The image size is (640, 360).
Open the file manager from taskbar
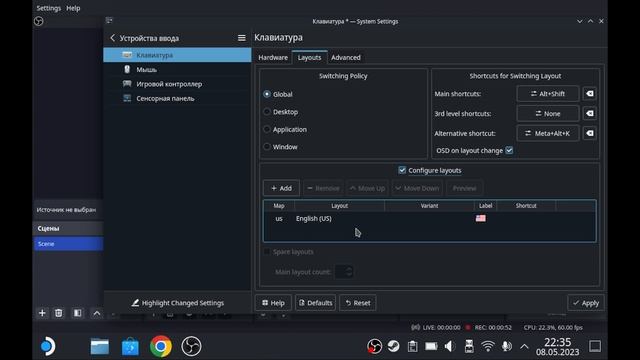point(100,347)
